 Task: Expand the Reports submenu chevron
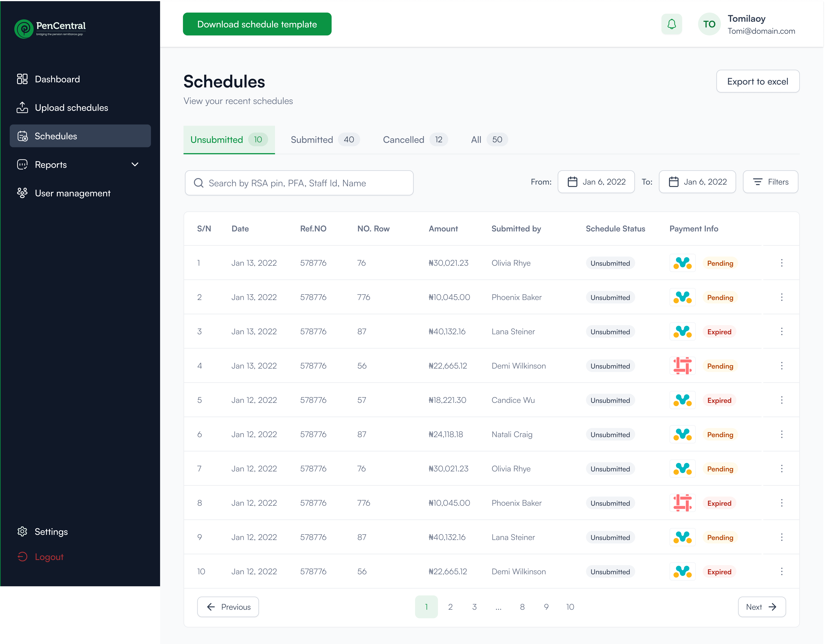pos(135,165)
